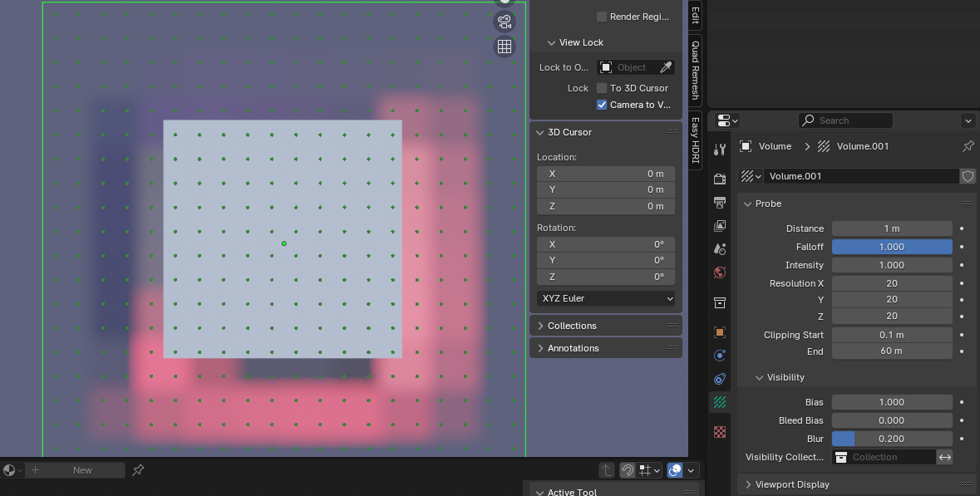Open the Object Constraints properties tab
Screen dimensions: 980x496
(x=719, y=379)
